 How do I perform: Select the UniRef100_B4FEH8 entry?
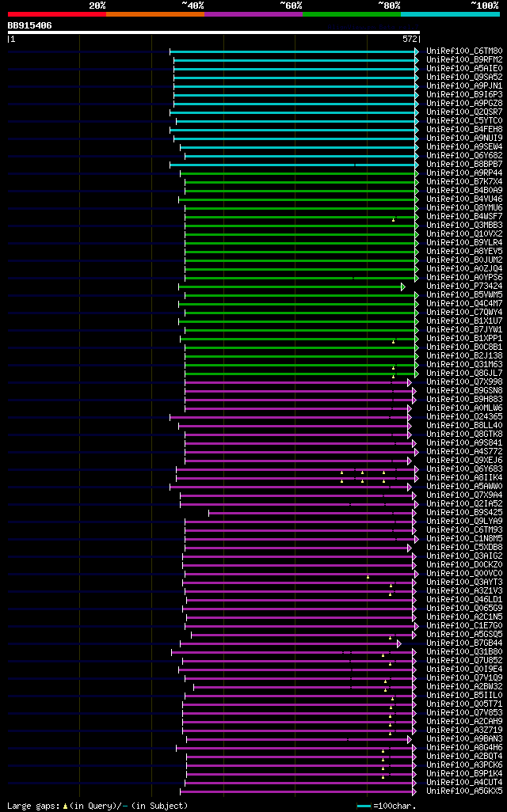point(464,130)
